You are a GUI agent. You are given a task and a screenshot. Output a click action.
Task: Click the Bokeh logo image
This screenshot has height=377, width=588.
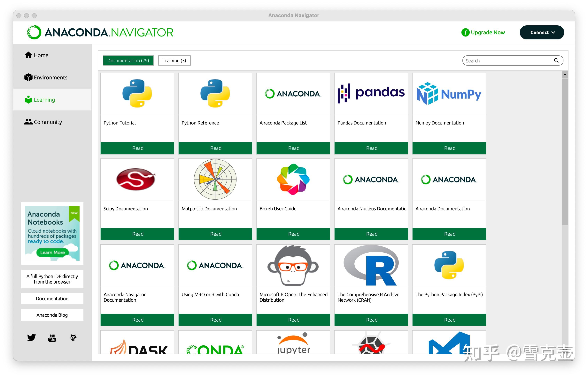coord(293,180)
